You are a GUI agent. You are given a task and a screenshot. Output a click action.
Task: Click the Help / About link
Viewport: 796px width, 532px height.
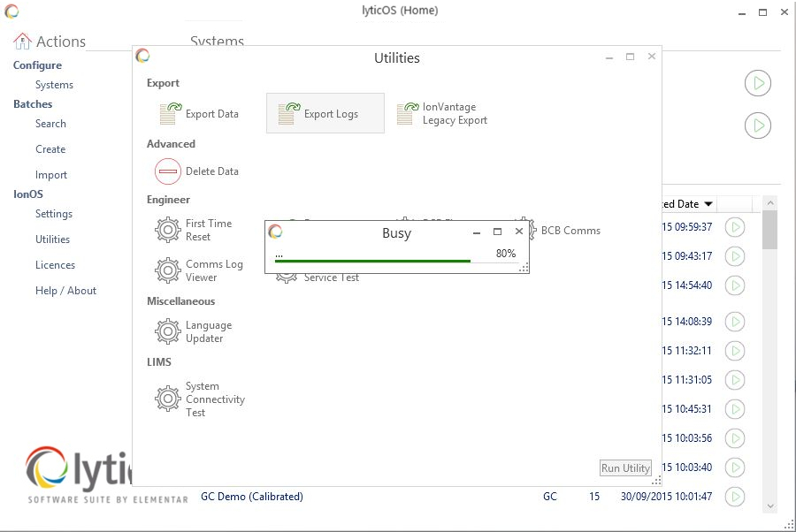[x=65, y=291]
